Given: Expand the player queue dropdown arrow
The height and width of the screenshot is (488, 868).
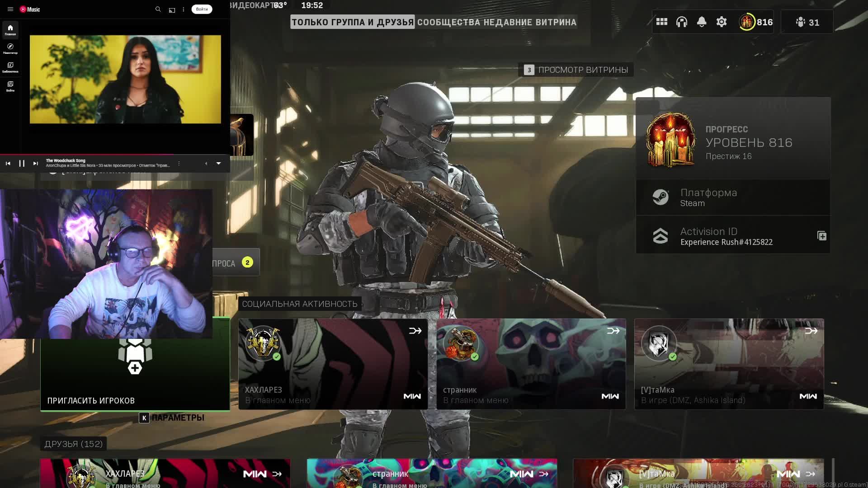Looking at the screenshot, I should tap(218, 164).
